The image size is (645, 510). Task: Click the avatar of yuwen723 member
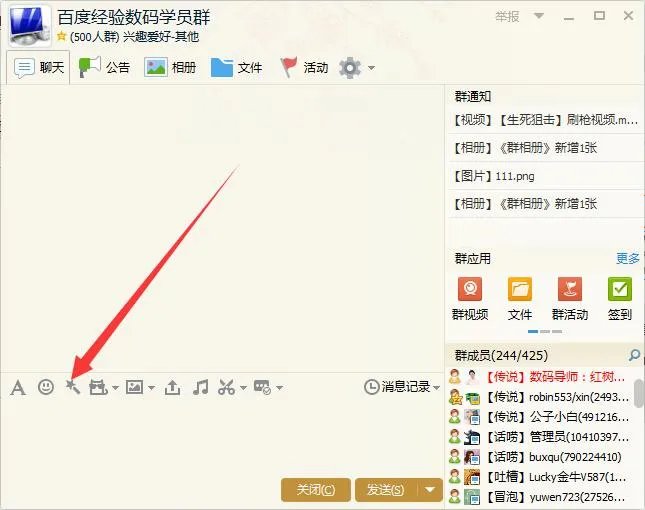click(x=472, y=497)
